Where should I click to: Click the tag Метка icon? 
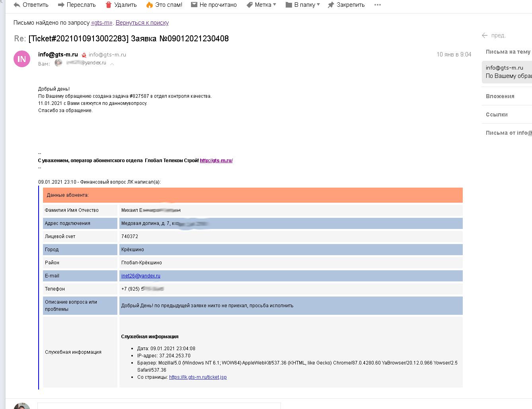click(x=249, y=5)
